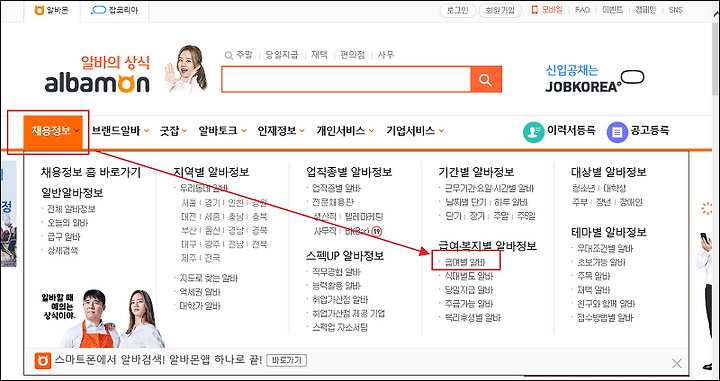Image resolution: width=720 pixels, height=381 pixels.
Task: Open the 청소년 target link
Action: 583,188
